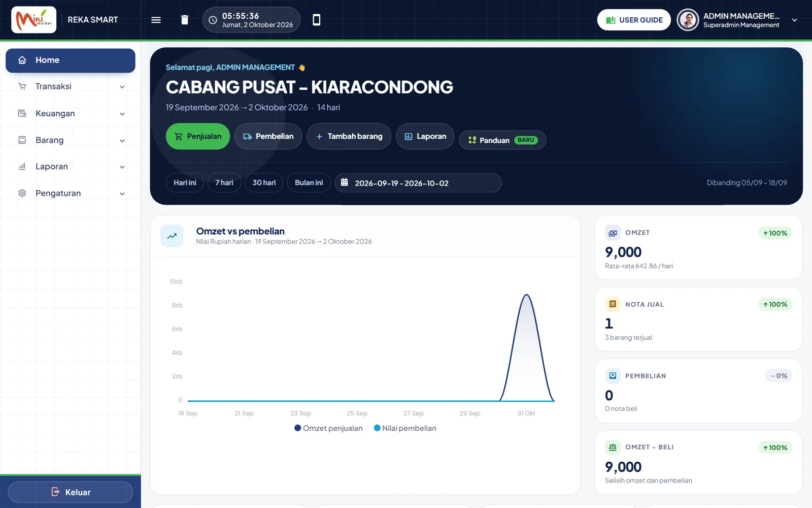Click the REKA SMART title
Screen dimensions: 812x508
(93, 20)
